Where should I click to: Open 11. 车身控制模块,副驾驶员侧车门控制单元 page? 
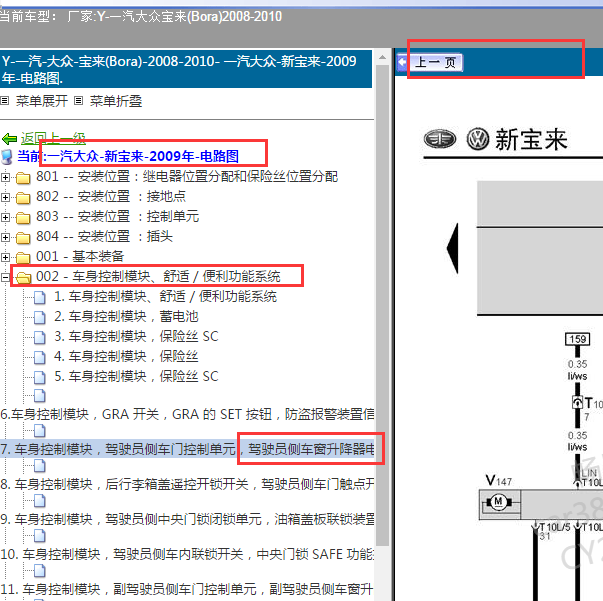(x=187, y=589)
